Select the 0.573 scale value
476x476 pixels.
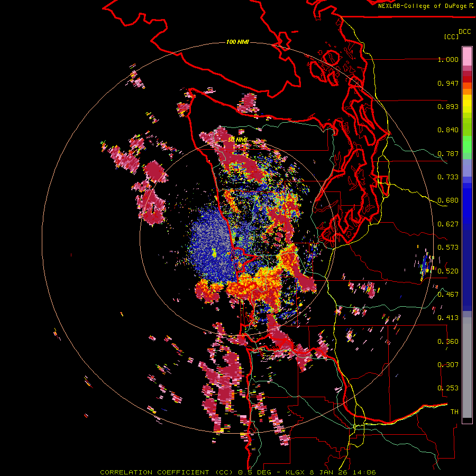pos(448,248)
